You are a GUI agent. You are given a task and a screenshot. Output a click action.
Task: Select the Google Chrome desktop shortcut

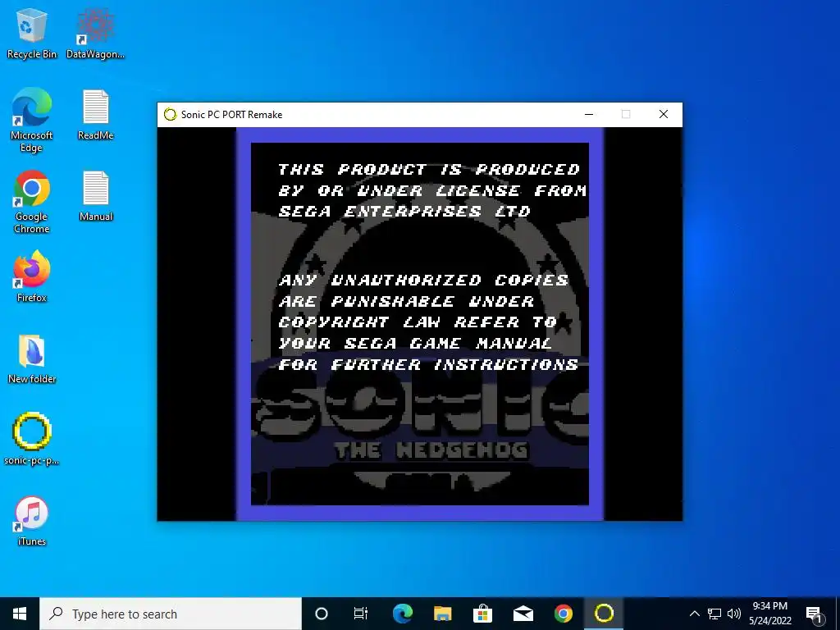(31, 202)
